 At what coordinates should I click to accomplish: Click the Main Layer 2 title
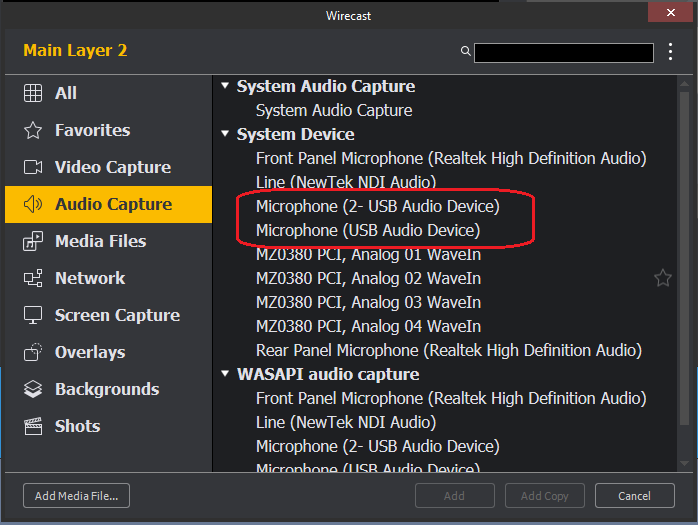[75, 50]
